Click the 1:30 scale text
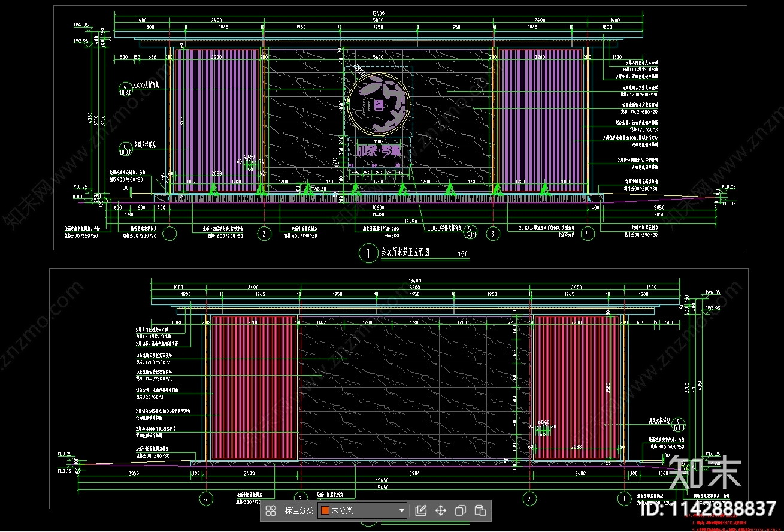Viewport: 784px width, 532px height. click(462, 254)
